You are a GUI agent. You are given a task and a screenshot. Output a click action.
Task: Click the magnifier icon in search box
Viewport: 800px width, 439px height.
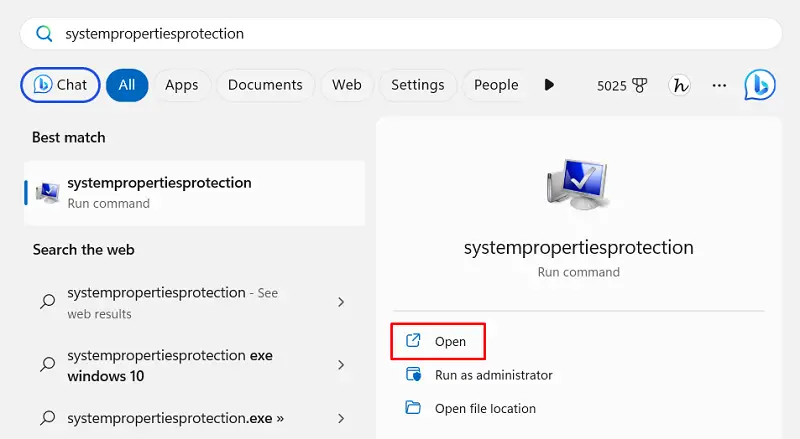pos(44,34)
